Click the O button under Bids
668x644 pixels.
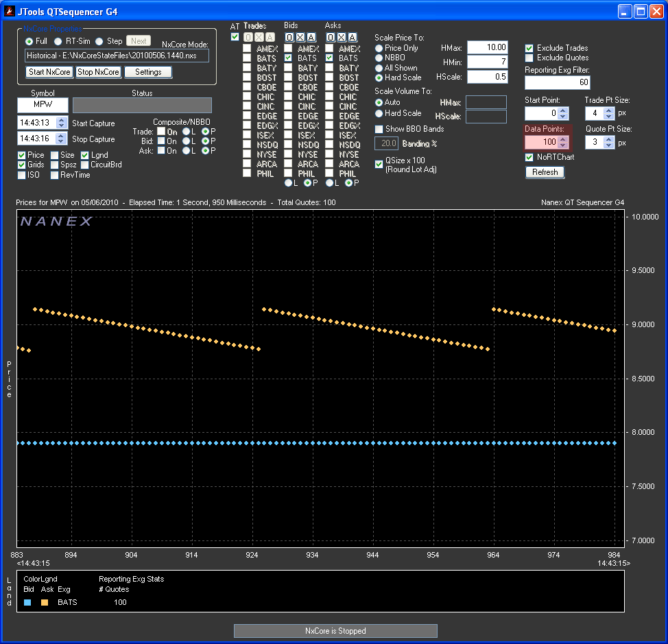coord(289,38)
